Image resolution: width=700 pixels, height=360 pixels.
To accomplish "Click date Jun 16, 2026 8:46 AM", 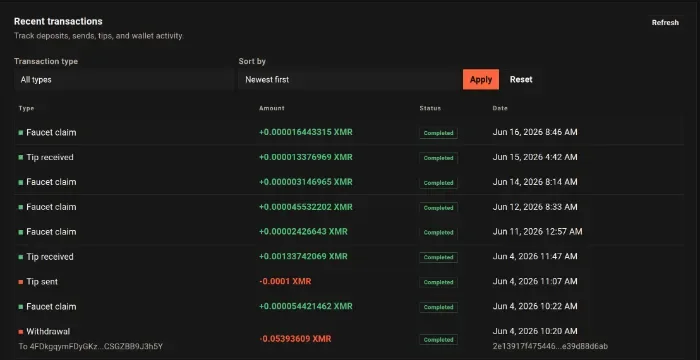I will click(x=535, y=132).
